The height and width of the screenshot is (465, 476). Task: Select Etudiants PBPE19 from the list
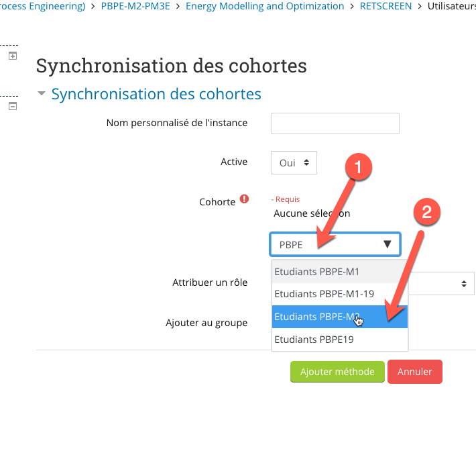pos(339,340)
